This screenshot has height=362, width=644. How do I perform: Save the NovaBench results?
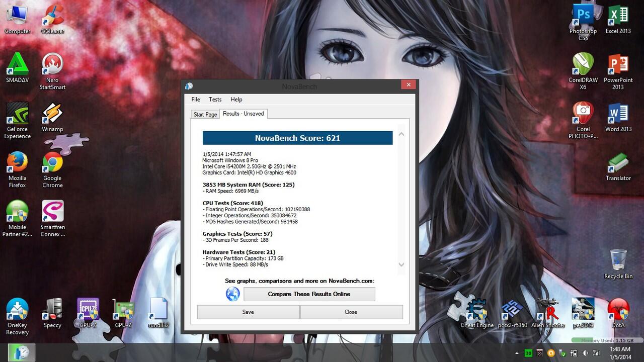click(x=248, y=312)
